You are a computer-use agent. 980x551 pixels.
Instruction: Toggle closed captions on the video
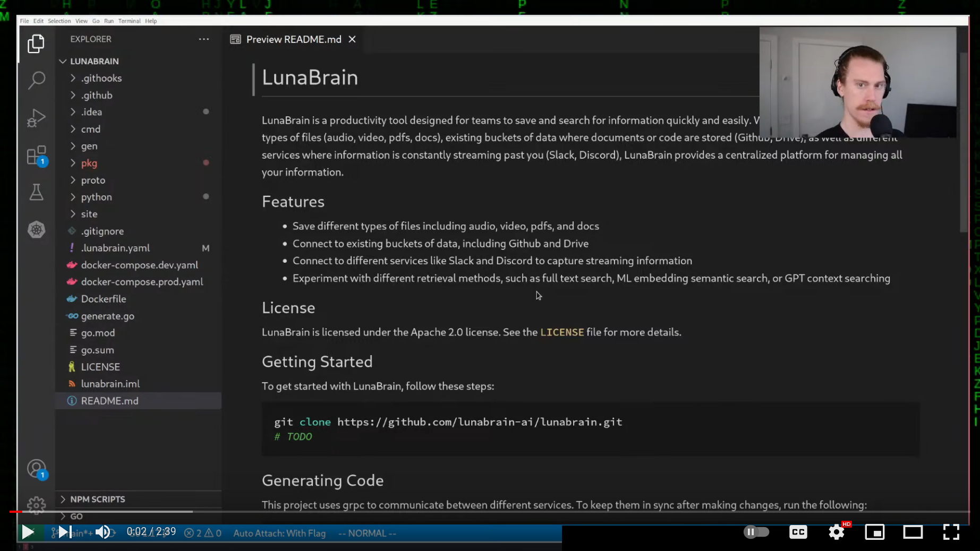[798, 532]
